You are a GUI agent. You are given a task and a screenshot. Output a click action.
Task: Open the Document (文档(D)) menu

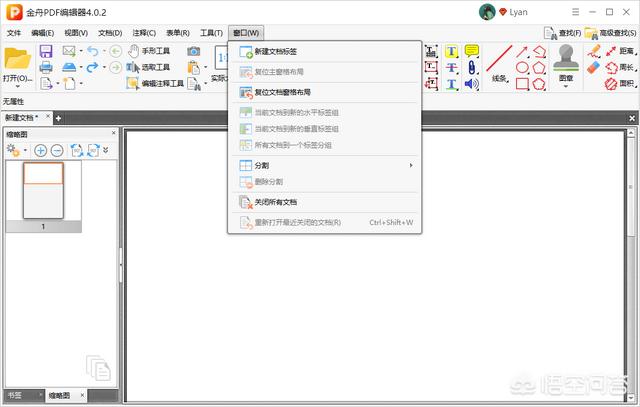110,33
